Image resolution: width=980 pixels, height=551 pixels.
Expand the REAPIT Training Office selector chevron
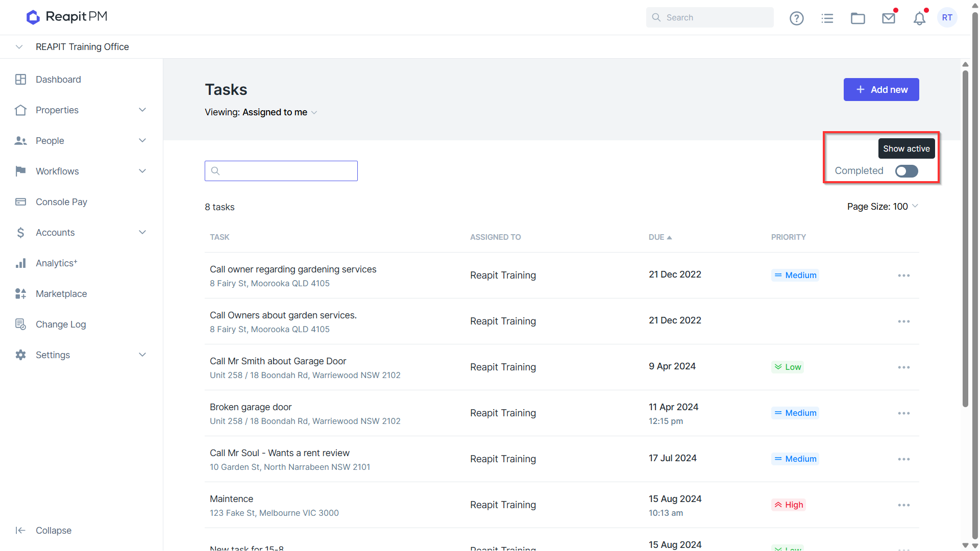[x=19, y=47]
